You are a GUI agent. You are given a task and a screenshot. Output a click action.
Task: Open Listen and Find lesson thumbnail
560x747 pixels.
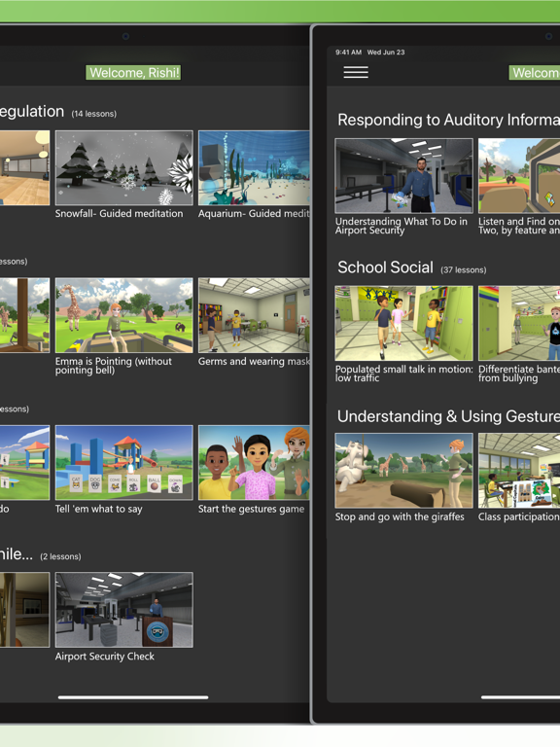pos(519,176)
